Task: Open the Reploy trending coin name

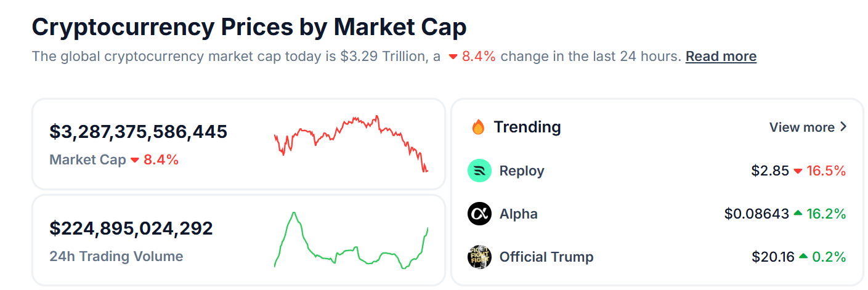Action: (x=522, y=171)
